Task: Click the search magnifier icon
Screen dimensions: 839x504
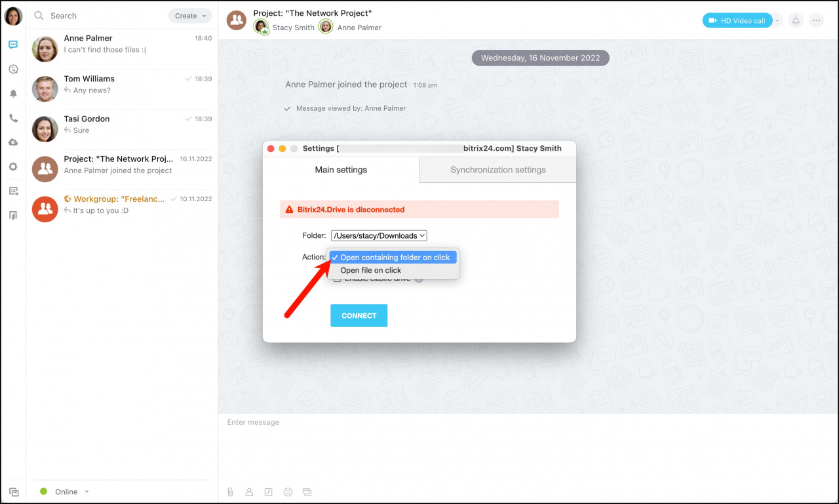Action: (39, 16)
